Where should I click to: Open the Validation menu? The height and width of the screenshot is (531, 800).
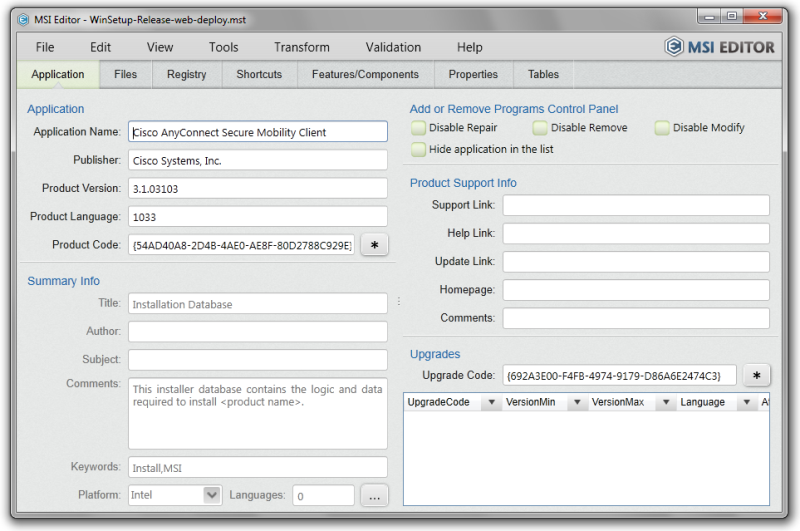click(x=393, y=47)
